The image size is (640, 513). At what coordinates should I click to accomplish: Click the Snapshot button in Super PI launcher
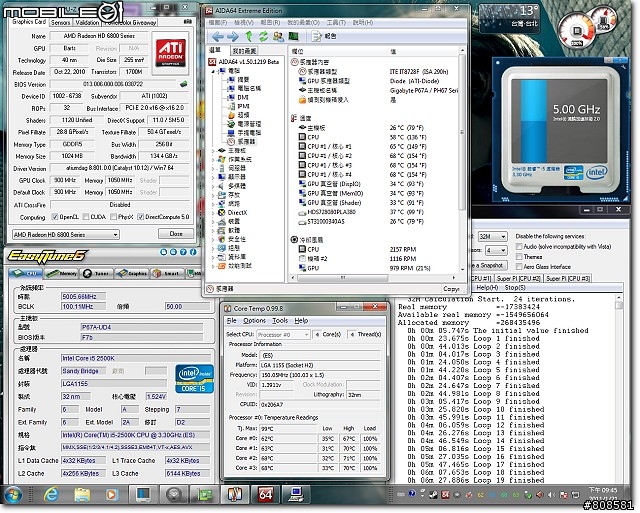coord(489,265)
